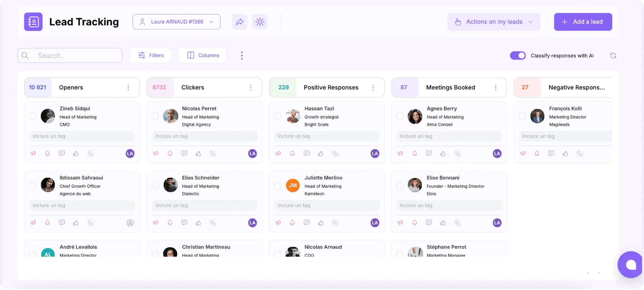
Task: Select the Negative Responses column header
Action: (x=563, y=88)
